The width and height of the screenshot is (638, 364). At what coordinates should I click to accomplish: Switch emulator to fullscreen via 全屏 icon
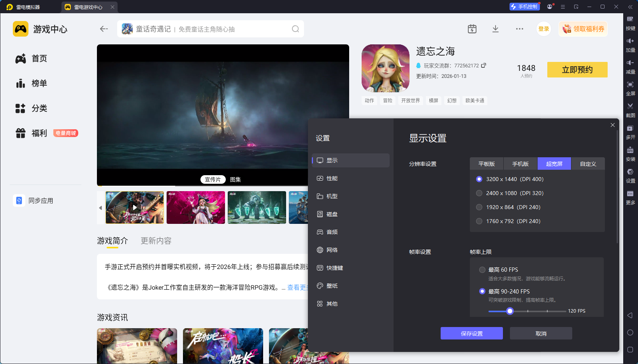tap(631, 88)
